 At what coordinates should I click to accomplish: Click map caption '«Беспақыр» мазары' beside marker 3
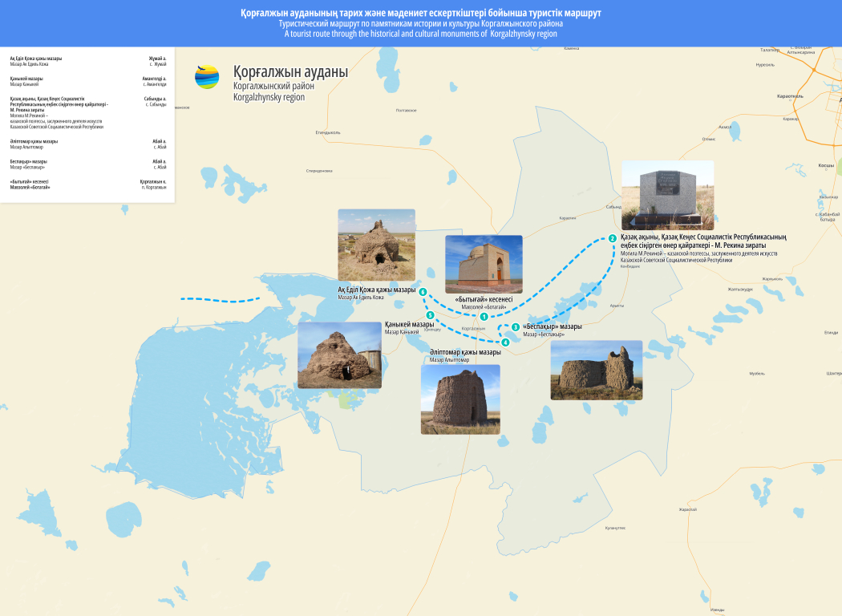point(552,326)
